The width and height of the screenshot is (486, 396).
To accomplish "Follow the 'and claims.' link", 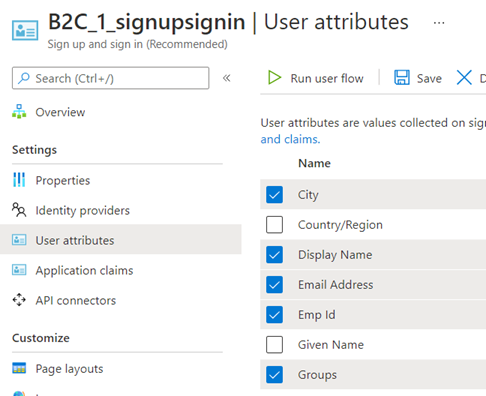I will (290, 139).
